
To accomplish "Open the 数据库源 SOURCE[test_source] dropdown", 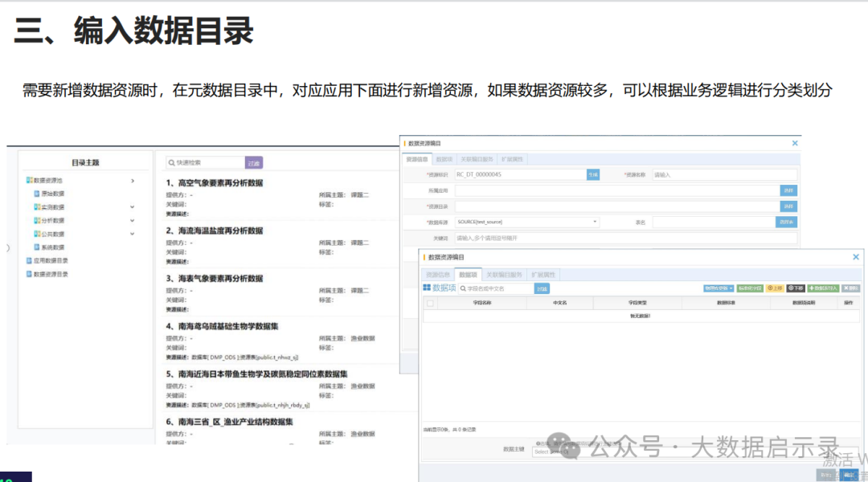I will (x=527, y=222).
